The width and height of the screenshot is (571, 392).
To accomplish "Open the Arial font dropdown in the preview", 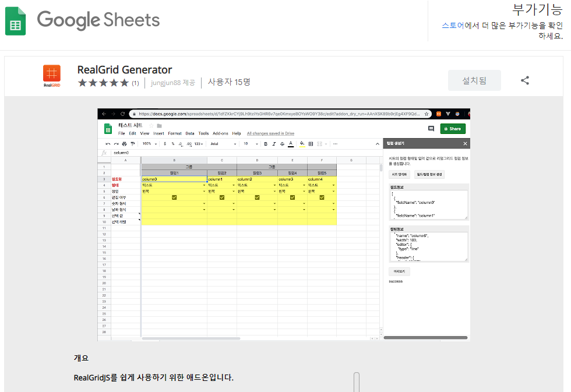I will (223, 144).
